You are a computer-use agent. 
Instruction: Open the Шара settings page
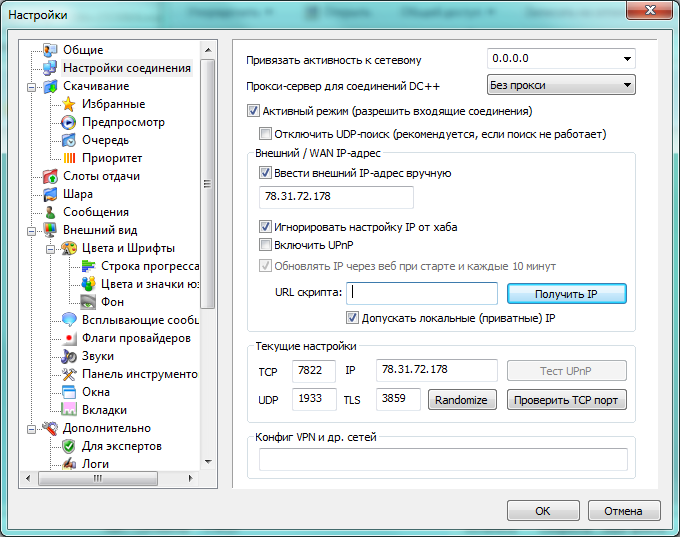(78, 194)
